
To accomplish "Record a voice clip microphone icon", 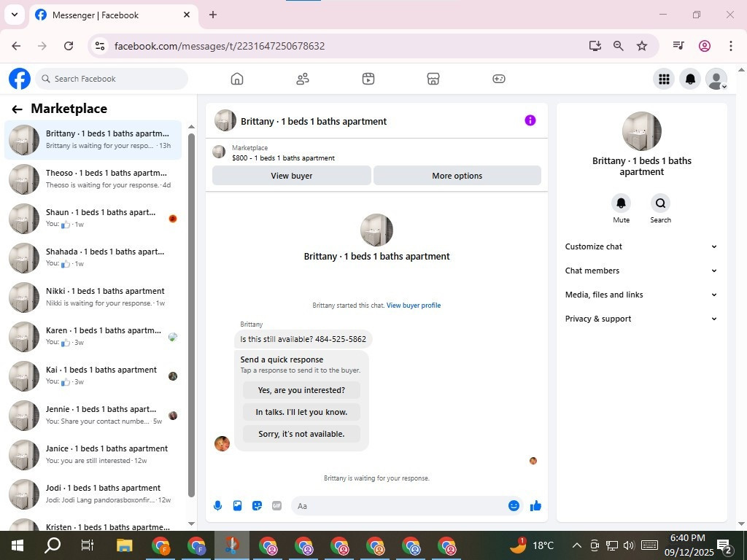I will (217, 506).
